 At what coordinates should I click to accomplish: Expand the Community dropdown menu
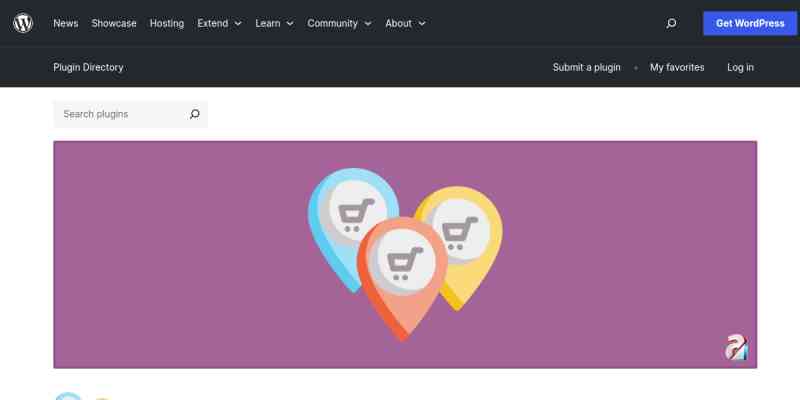coord(339,23)
